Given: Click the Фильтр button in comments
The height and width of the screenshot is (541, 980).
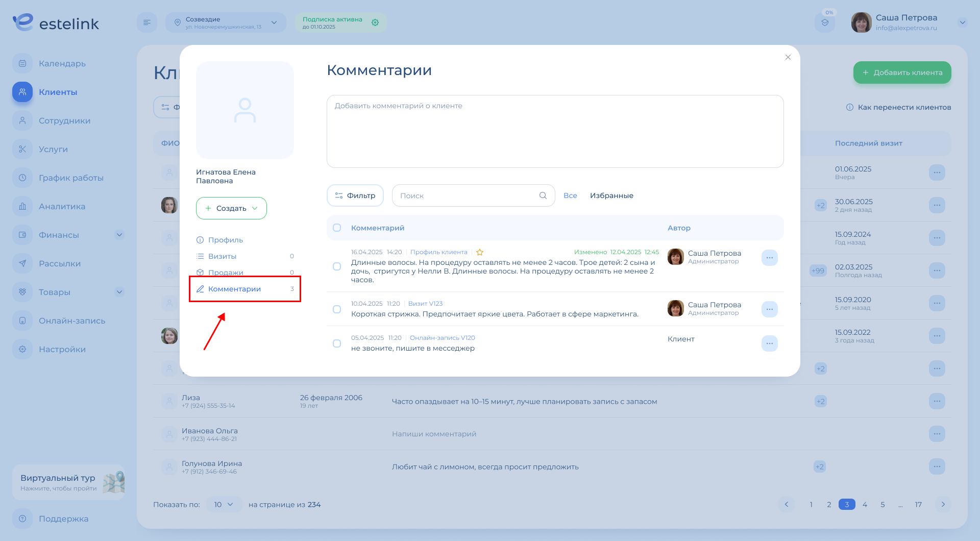Looking at the screenshot, I should point(355,195).
